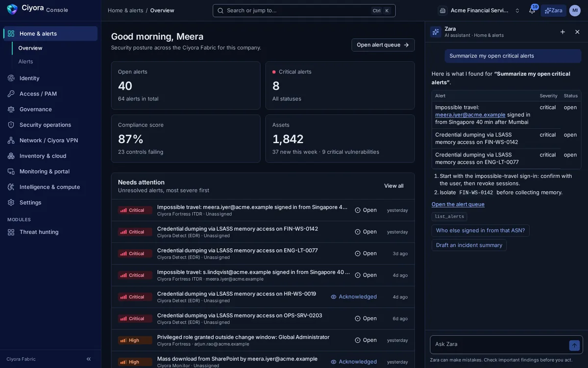Click the send arrow in Ask Zara box
The image size is (588, 368).
[574, 345]
